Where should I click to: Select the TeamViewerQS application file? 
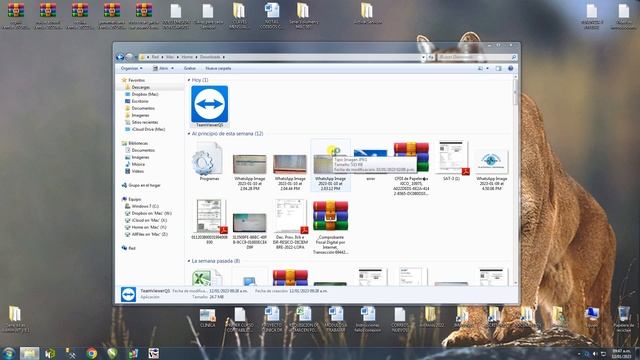click(x=210, y=106)
